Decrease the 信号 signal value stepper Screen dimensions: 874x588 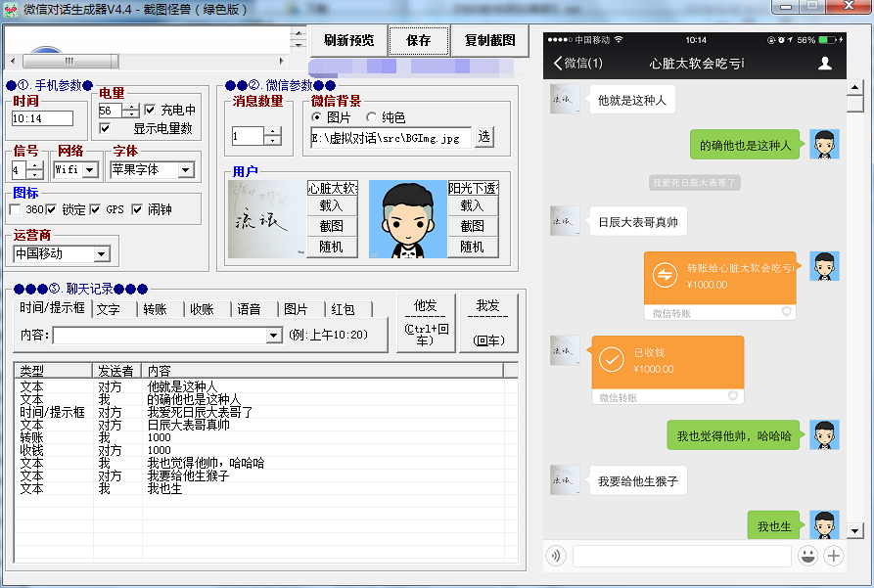click(35, 174)
